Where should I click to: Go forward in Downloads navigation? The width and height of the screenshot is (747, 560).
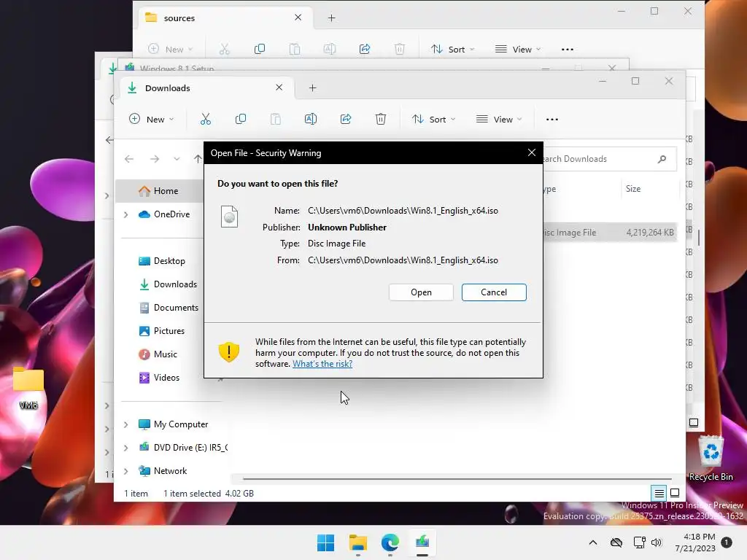(x=155, y=159)
